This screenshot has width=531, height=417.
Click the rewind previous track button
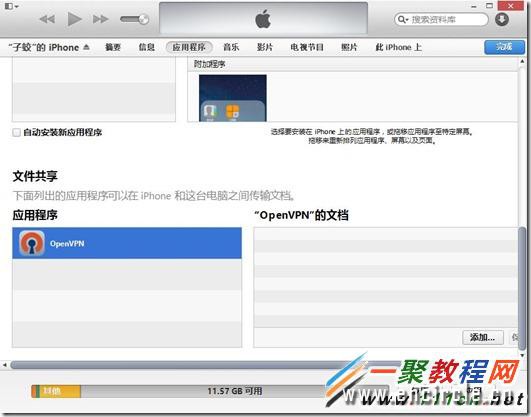click(x=47, y=19)
